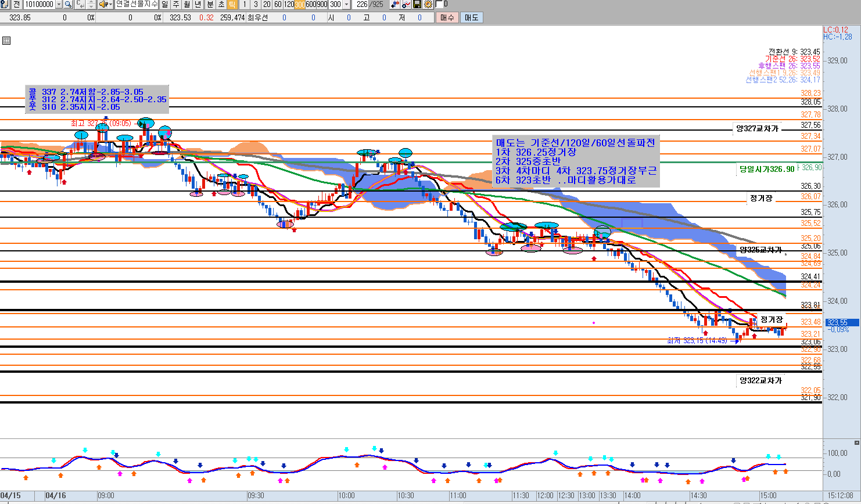
Task: Open chart settings via the gear icon
Action: [428, 5]
